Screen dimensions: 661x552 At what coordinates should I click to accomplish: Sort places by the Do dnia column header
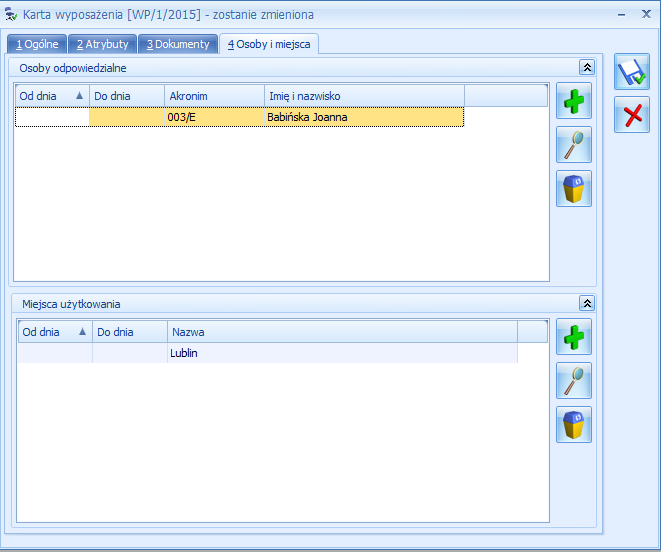(130, 332)
